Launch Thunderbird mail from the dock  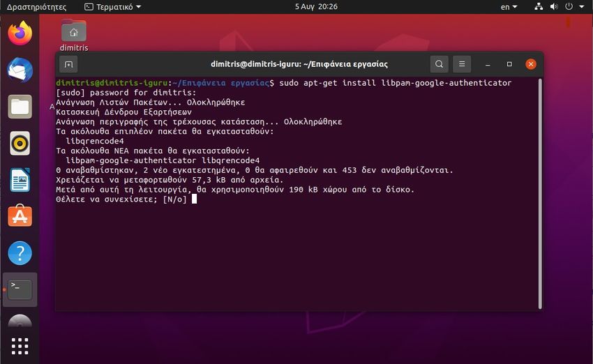[20, 70]
